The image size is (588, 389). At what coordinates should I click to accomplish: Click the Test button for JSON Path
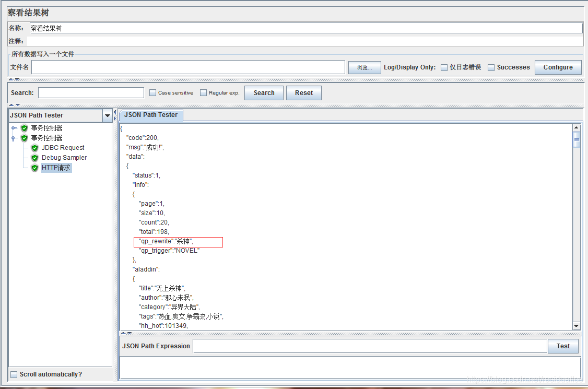[x=563, y=346]
